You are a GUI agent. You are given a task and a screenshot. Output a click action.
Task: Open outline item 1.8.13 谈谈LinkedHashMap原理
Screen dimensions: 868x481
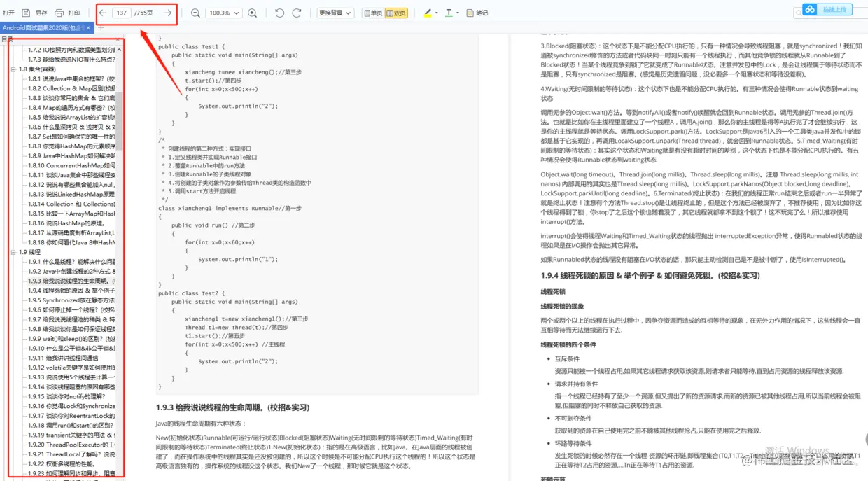coord(71,194)
